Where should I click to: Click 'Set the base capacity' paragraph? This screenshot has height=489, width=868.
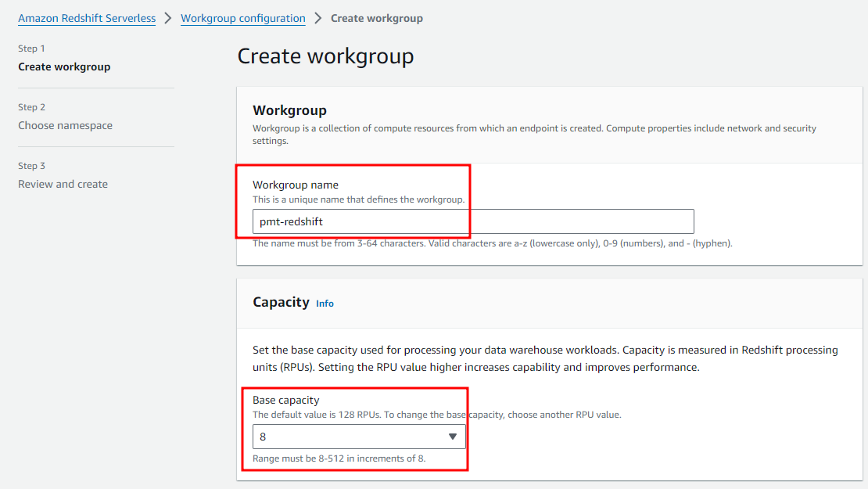[x=545, y=358]
